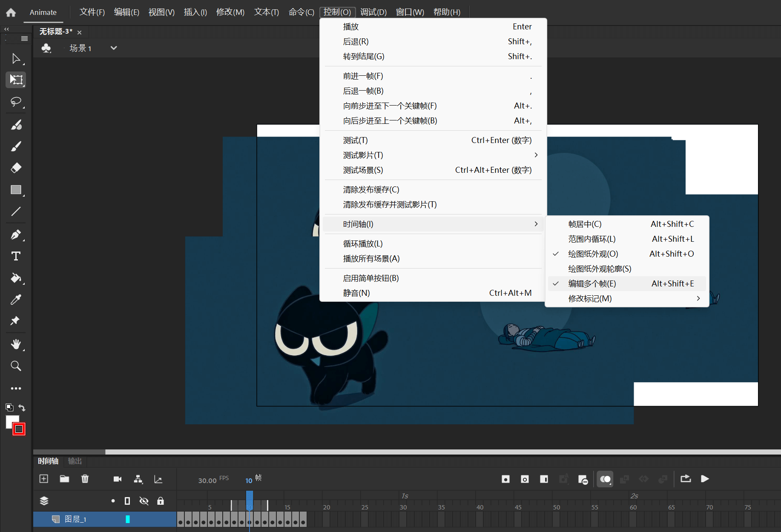This screenshot has width=781, height=532.
Task: Click the insert blank keyframe icon
Action: tap(525, 479)
